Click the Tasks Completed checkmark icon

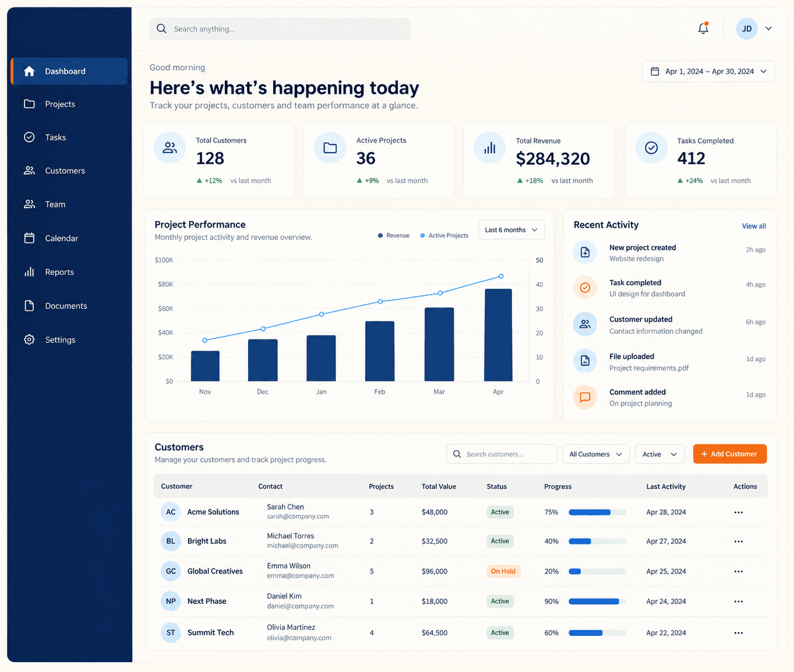(x=651, y=148)
